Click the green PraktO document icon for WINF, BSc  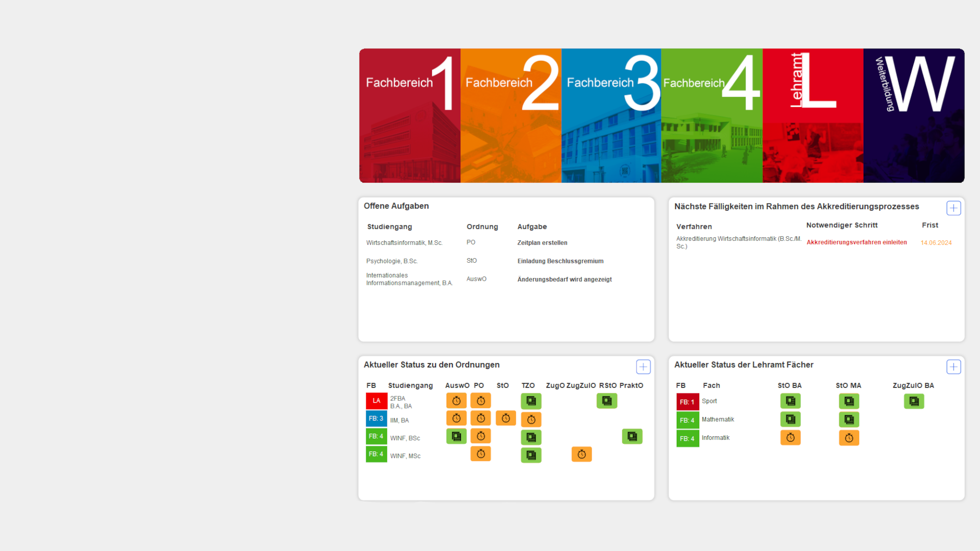(632, 436)
